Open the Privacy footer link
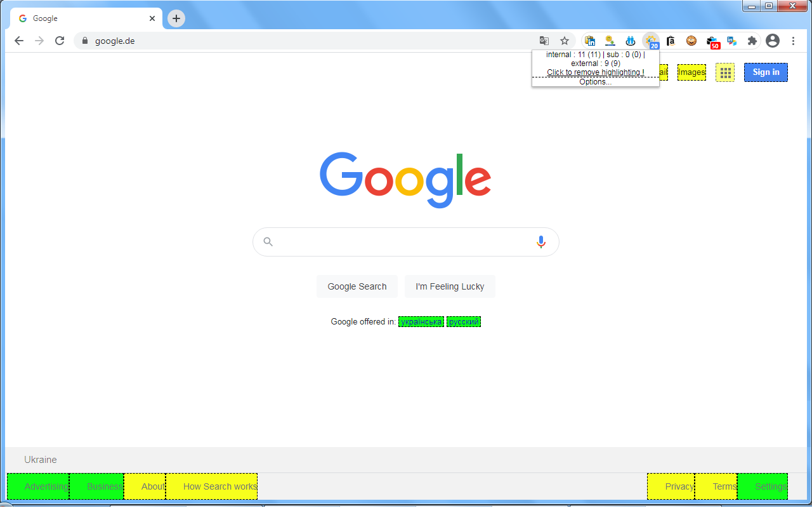Viewport: 812px width, 508px height. (x=671, y=486)
